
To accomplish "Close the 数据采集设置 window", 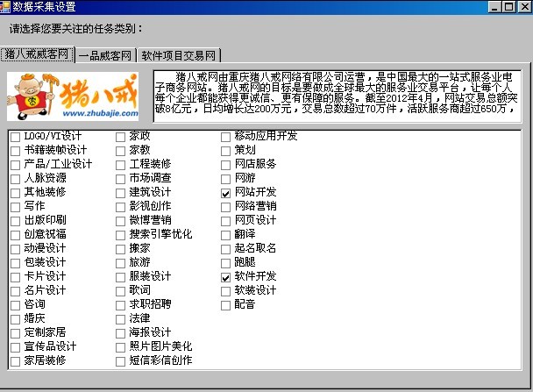I will pyautogui.click(x=524, y=7).
